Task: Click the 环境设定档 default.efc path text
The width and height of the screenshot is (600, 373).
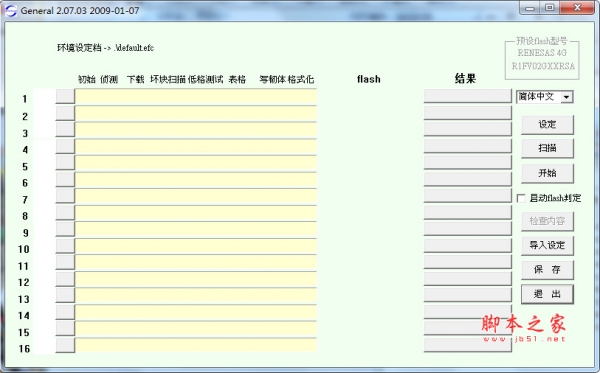Action: coord(105,48)
